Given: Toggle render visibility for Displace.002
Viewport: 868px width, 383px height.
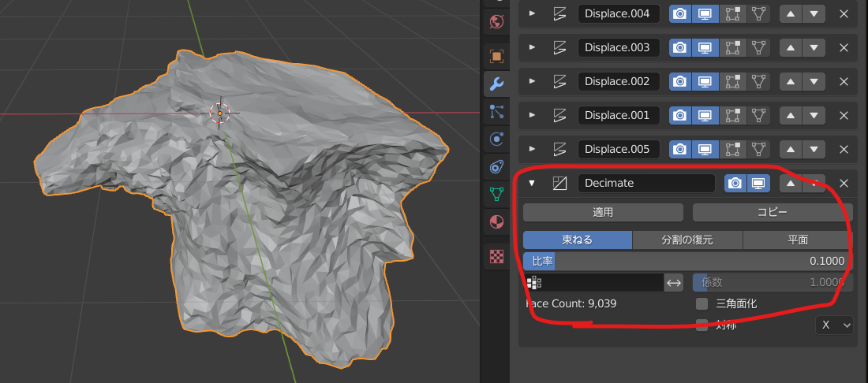Looking at the screenshot, I should pyautogui.click(x=681, y=81).
